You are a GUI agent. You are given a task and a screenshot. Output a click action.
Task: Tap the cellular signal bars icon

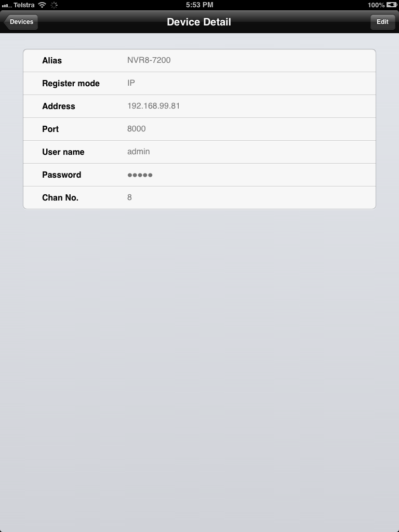click(x=6, y=5)
